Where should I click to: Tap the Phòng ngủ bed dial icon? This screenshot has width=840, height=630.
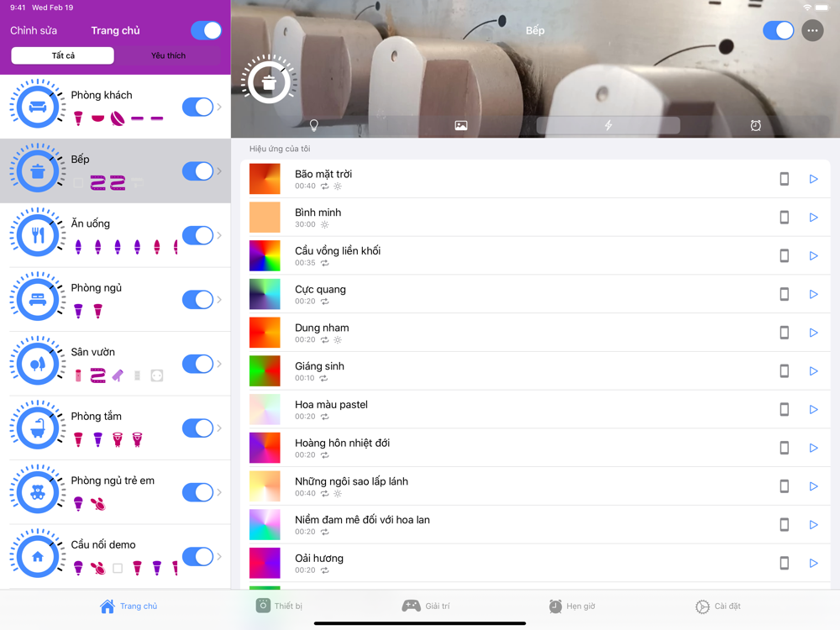[x=37, y=300]
